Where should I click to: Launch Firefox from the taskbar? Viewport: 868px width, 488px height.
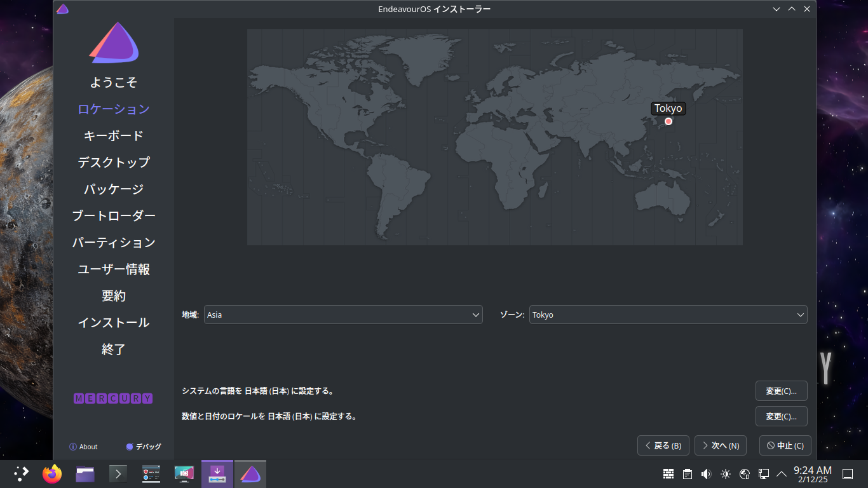(x=52, y=473)
